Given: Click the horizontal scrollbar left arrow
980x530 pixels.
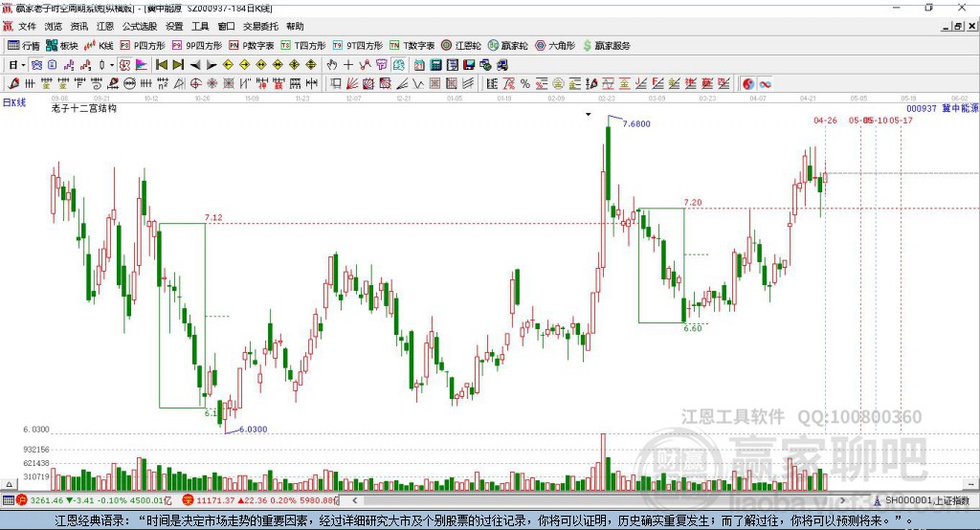Looking at the screenshot, I should click(355, 500).
